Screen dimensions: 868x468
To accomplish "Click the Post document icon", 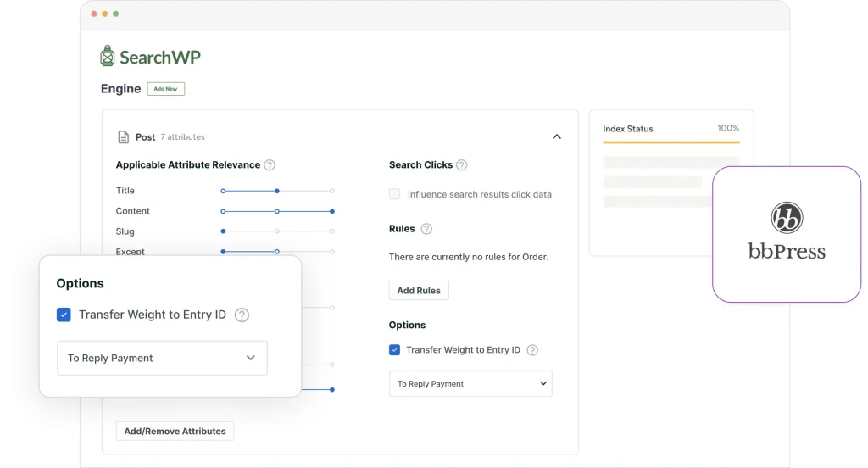I will pos(124,136).
